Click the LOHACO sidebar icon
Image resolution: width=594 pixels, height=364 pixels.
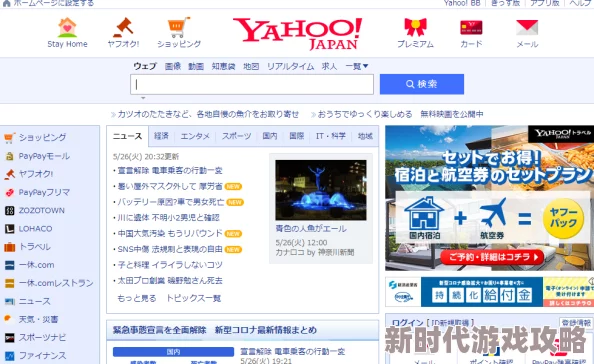9,229
